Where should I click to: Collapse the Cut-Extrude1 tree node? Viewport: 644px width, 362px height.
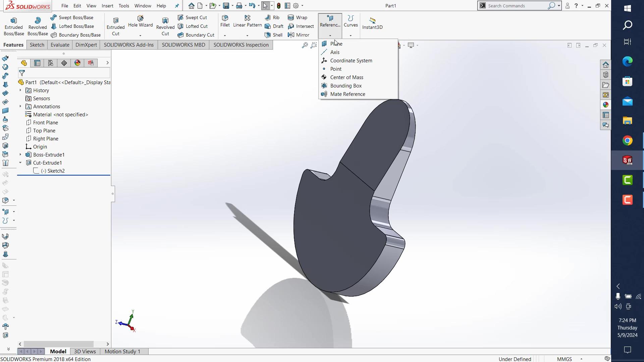point(20,163)
